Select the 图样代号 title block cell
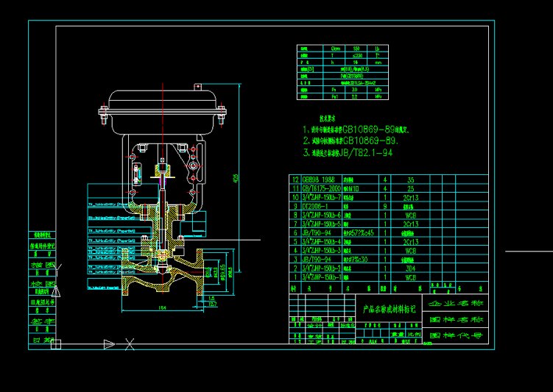Image resolution: width=553 pixels, height=392 pixels. (x=455, y=335)
